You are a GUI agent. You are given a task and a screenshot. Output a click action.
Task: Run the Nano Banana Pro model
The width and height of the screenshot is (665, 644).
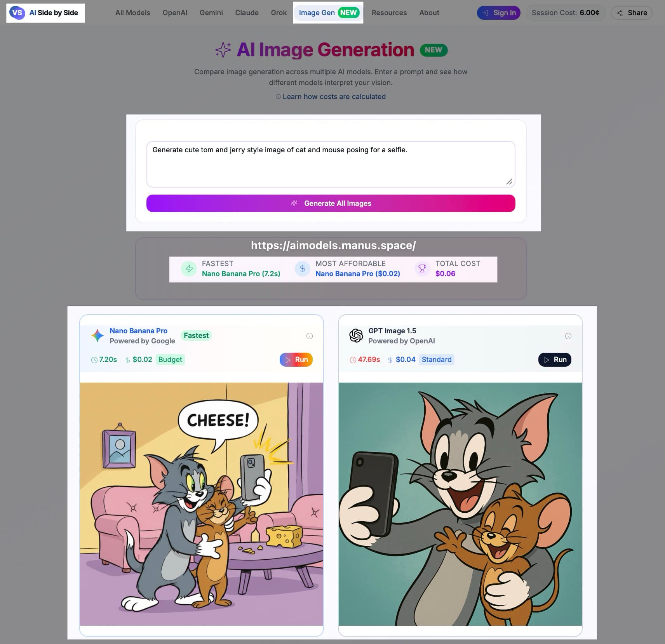(x=296, y=360)
